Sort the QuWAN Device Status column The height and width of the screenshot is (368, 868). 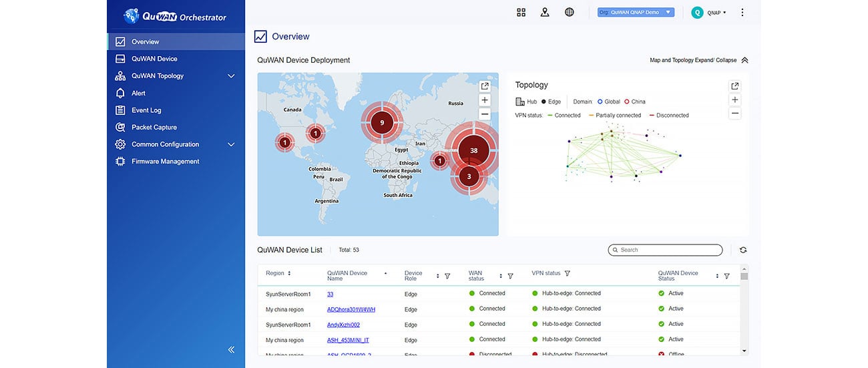[717, 276]
